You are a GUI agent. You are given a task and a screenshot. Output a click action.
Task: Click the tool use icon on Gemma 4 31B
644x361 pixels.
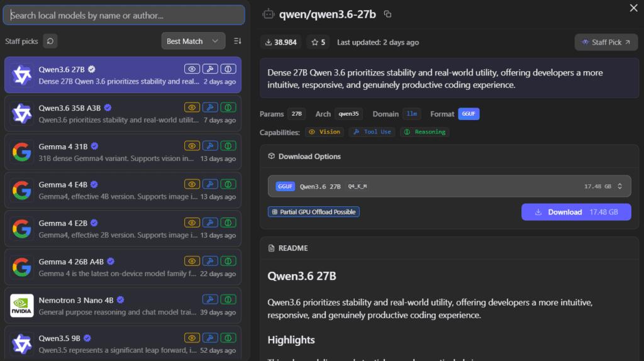210,146
